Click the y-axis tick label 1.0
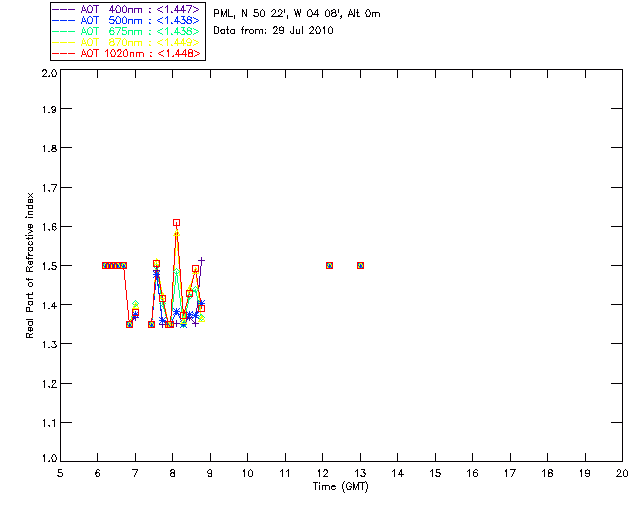This screenshot has width=640, height=512. click(49, 458)
